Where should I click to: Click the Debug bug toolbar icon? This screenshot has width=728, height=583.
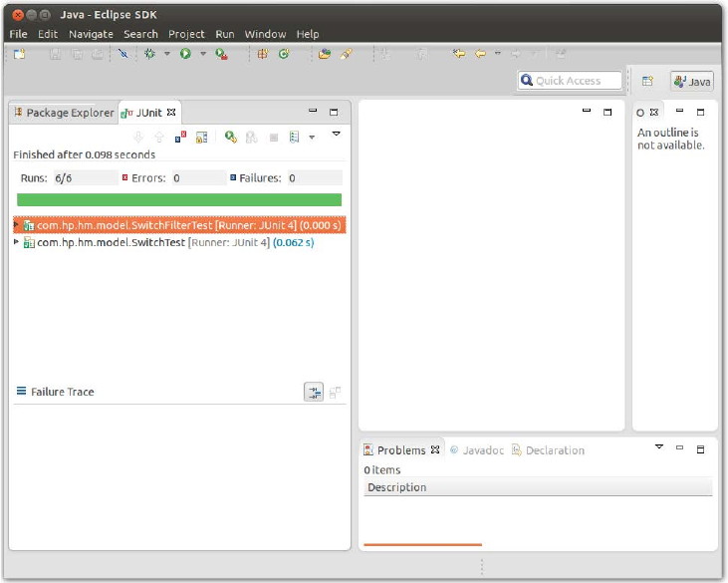tap(149, 55)
